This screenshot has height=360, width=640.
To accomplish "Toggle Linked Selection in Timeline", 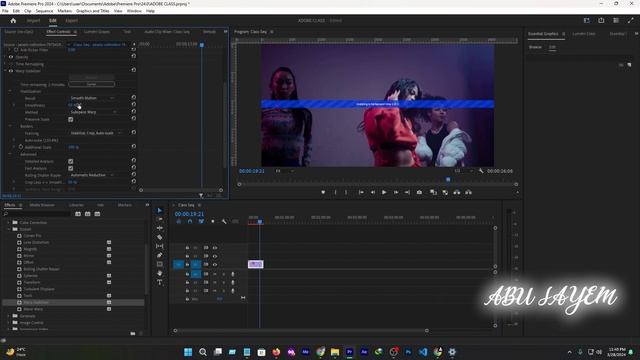I will click(x=201, y=221).
